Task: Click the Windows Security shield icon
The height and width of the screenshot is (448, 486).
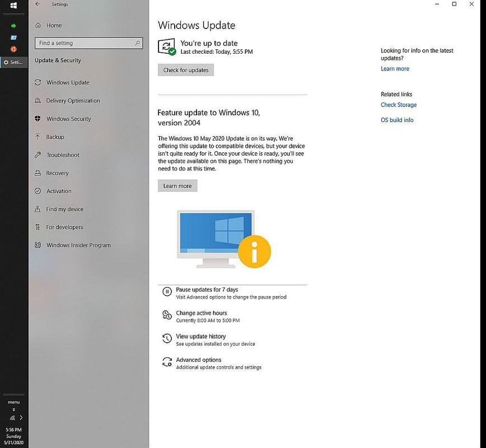Action: (38, 119)
